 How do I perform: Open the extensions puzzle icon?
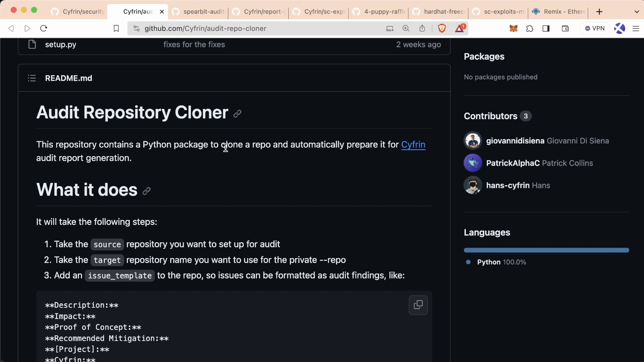[x=530, y=28]
